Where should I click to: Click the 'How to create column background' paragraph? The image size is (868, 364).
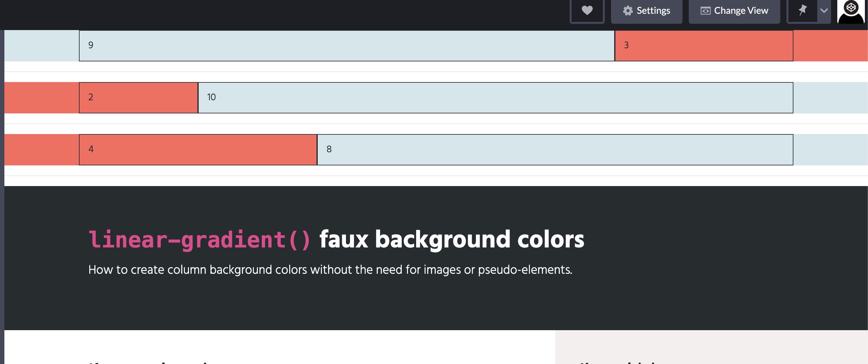pos(330,270)
